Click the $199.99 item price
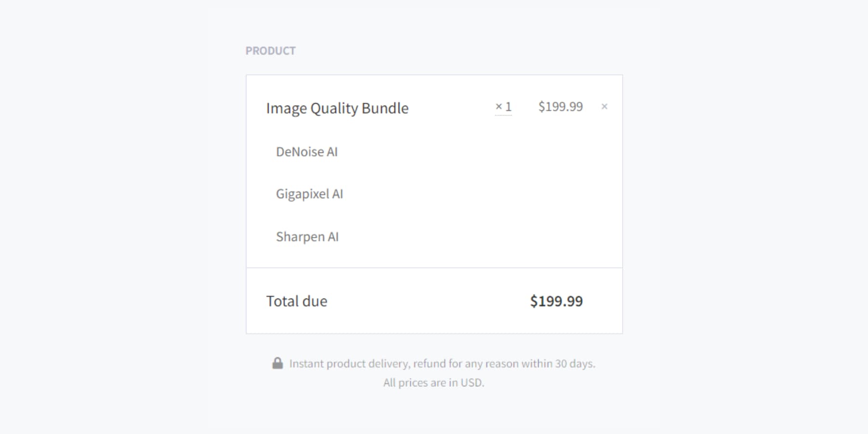This screenshot has width=868, height=434. click(x=561, y=107)
